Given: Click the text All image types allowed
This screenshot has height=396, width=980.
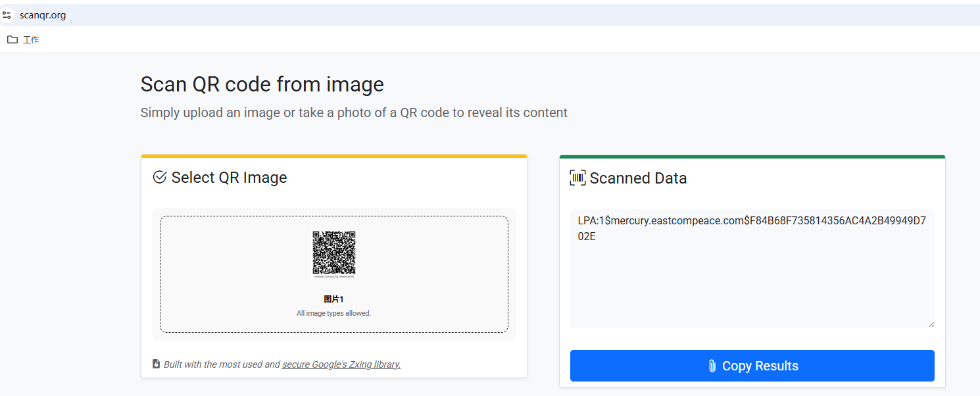Looking at the screenshot, I should [333, 312].
